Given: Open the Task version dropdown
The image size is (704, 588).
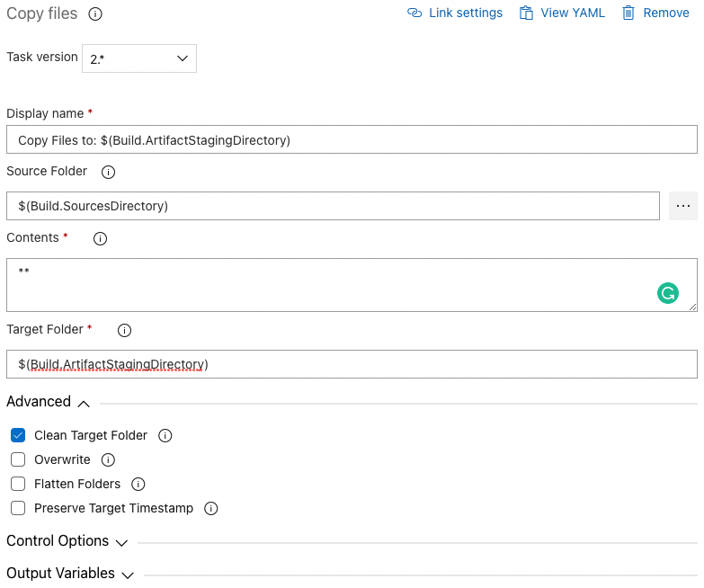Looking at the screenshot, I should (139, 58).
